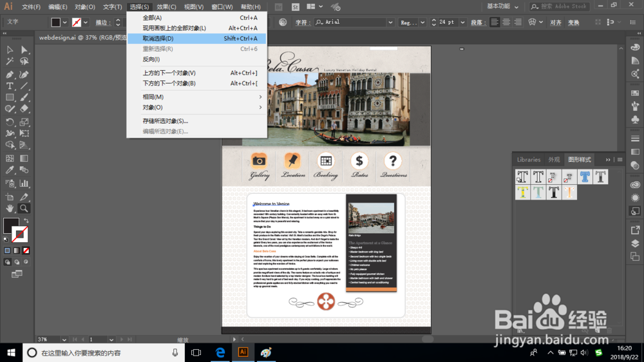Open the Bridge (Br) button

coord(278,7)
